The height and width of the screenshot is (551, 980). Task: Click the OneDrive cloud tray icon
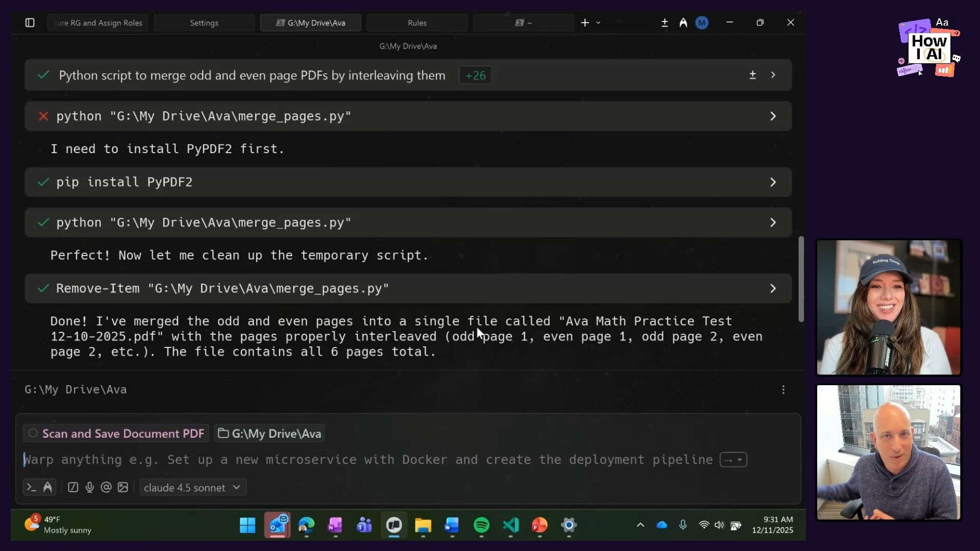[x=661, y=525]
